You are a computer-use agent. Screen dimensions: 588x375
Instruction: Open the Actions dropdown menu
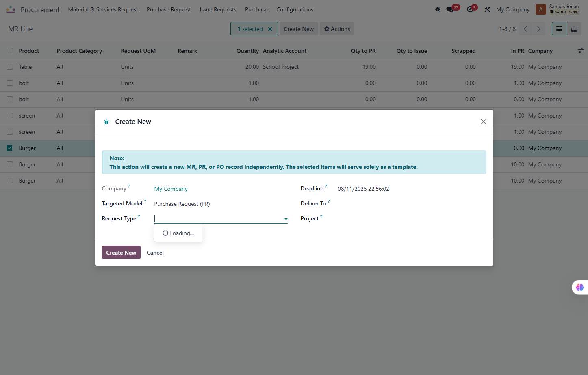click(x=337, y=29)
